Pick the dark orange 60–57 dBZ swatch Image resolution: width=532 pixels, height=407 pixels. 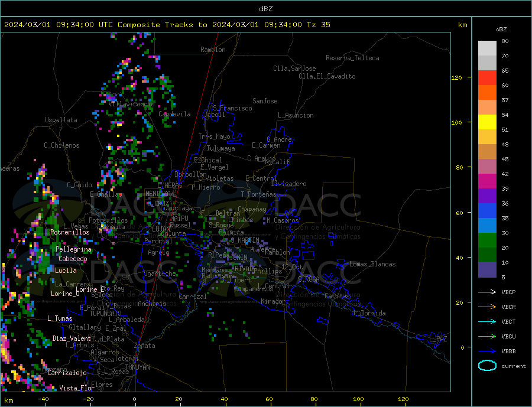click(487, 93)
